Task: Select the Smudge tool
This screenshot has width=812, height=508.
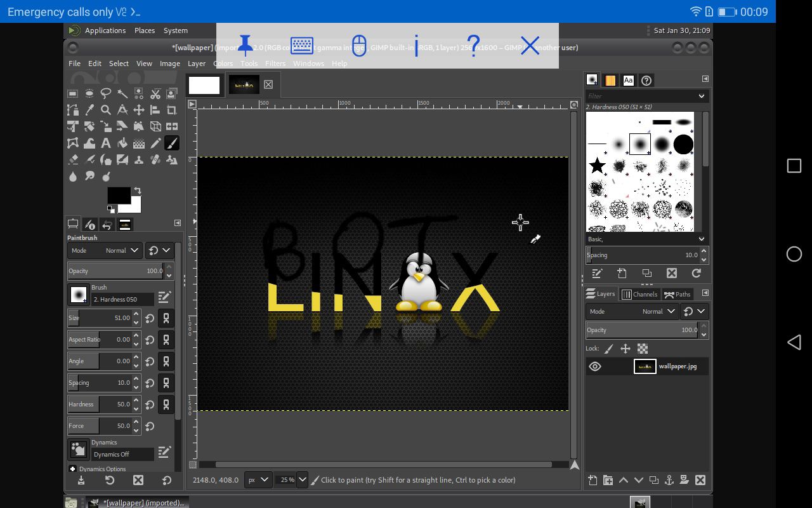Action: pos(89,176)
